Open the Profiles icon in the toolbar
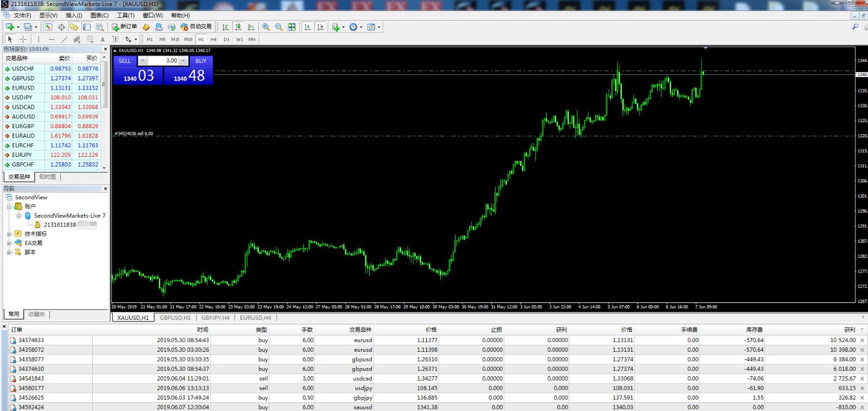The width and height of the screenshot is (868, 411). tap(28, 27)
